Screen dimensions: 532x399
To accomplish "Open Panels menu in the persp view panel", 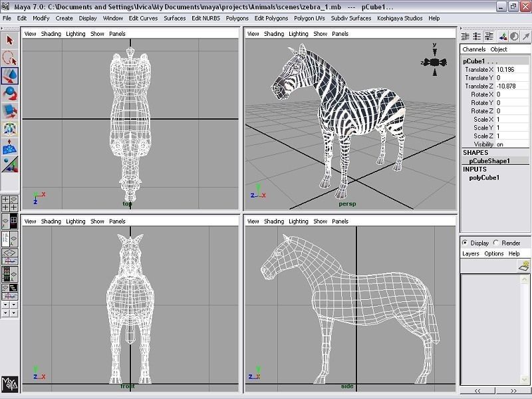I will coord(340,34).
